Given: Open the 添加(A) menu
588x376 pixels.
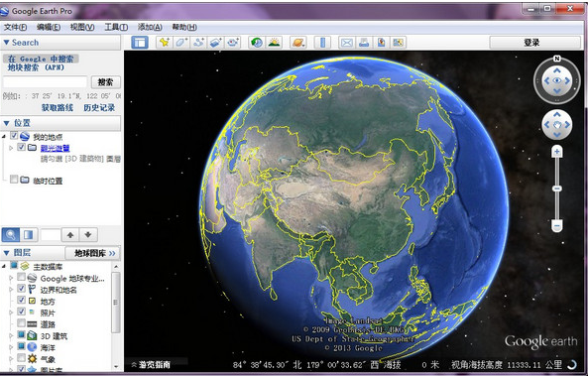Looking at the screenshot, I should click(150, 27).
